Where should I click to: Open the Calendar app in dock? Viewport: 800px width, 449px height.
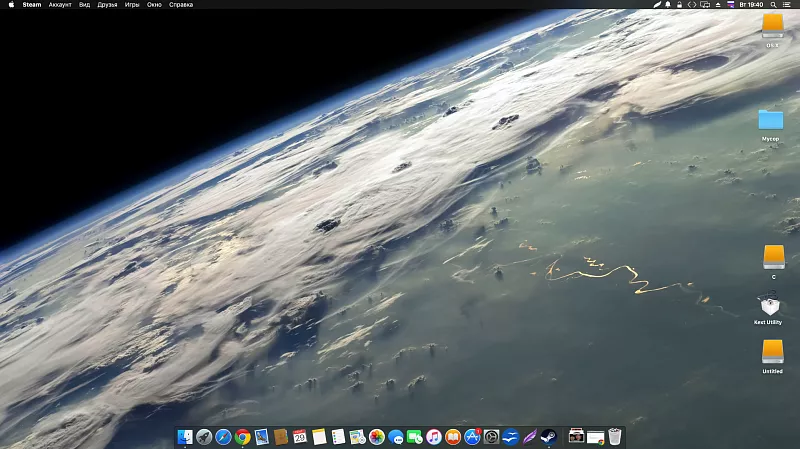point(299,437)
